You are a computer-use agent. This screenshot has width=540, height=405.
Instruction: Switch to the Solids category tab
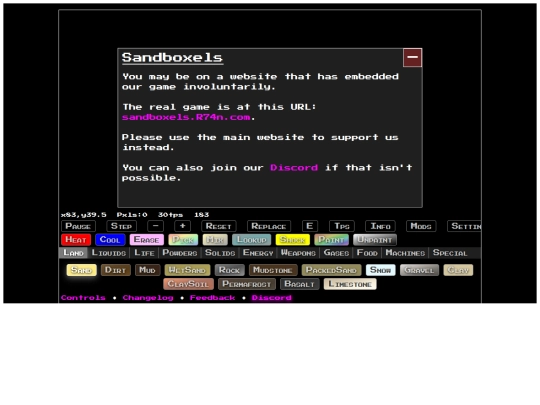pyautogui.click(x=220, y=253)
